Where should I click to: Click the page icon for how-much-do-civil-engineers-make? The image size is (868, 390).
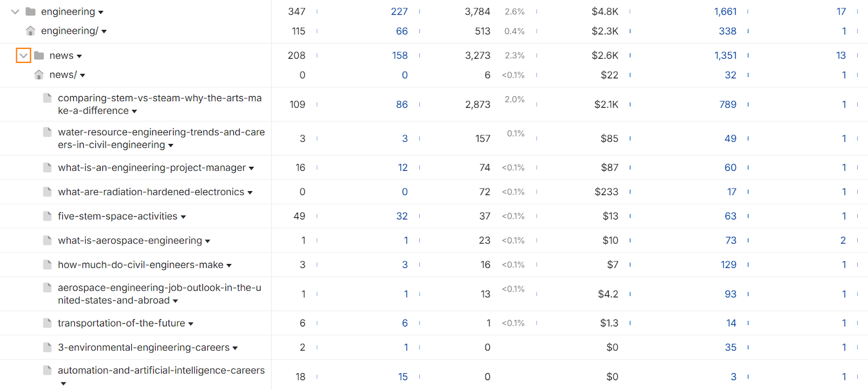[48, 265]
